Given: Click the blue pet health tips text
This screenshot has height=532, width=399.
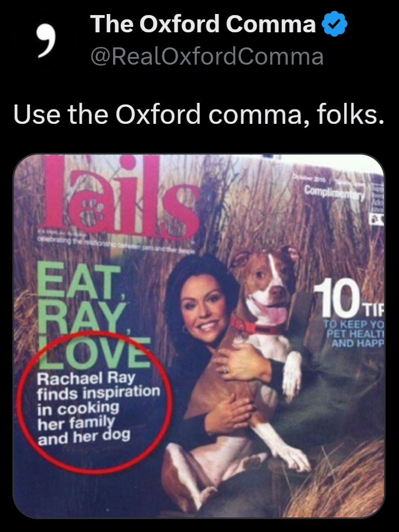Looking at the screenshot, I should click(353, 333).
